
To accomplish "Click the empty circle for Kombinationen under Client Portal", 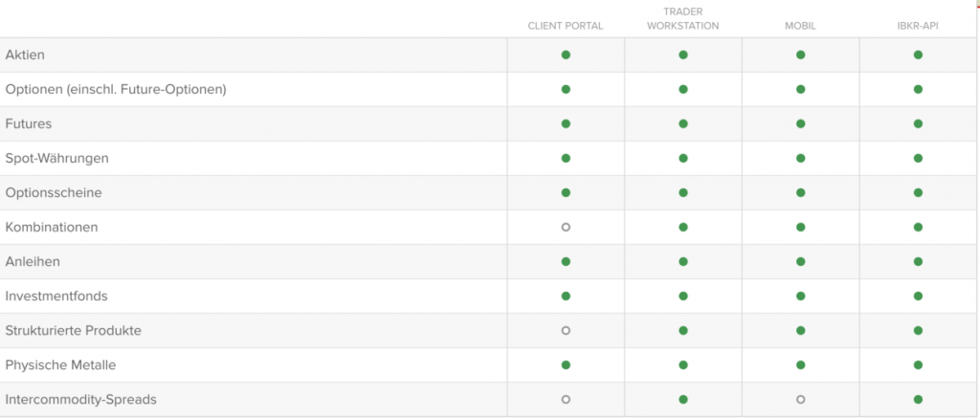I will click(x=566, y=228).
